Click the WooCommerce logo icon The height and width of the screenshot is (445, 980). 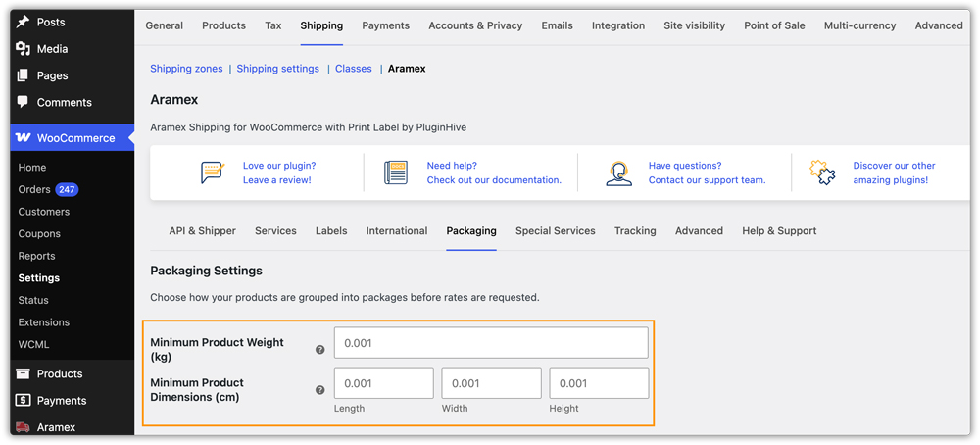click(24, 138)
